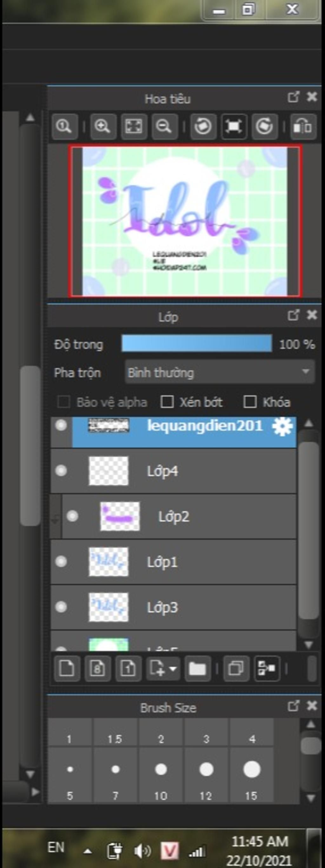Choose brush size 4 preset
The image size is (325, 868).
coord(252,770)
